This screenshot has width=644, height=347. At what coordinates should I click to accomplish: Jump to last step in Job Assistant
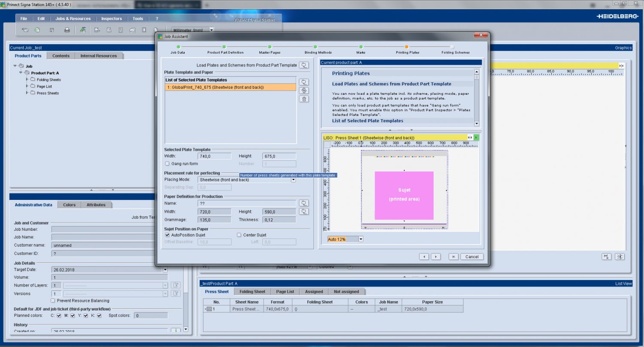click(x=453, y=256)
